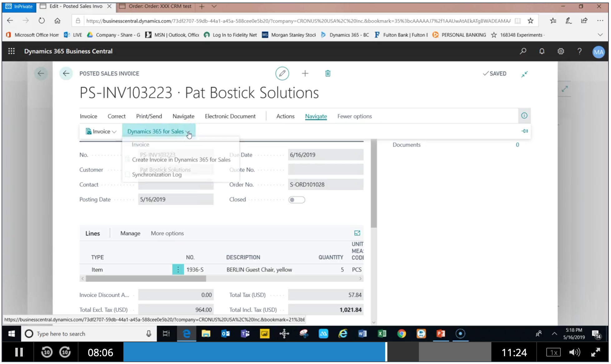
Task: Click the edit pencil icon on the invoice
Action: pos(282,73)
